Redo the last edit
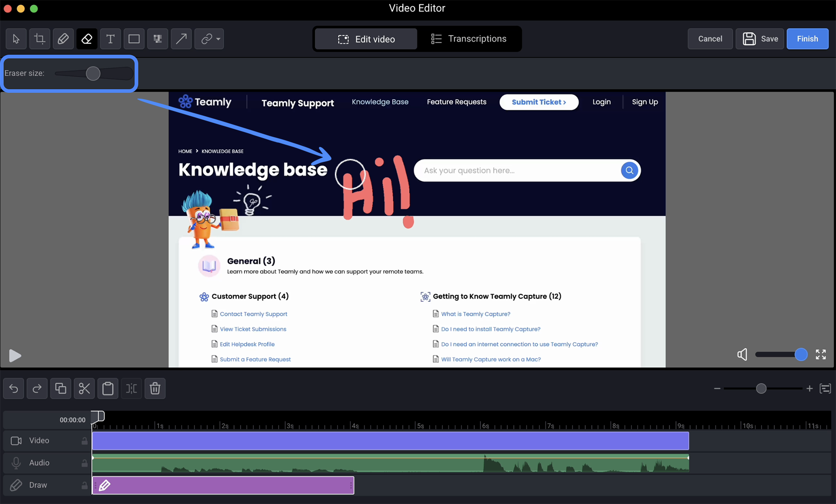Image resolution: width=836 pixels, height=504 pixels. click(37, 388)
